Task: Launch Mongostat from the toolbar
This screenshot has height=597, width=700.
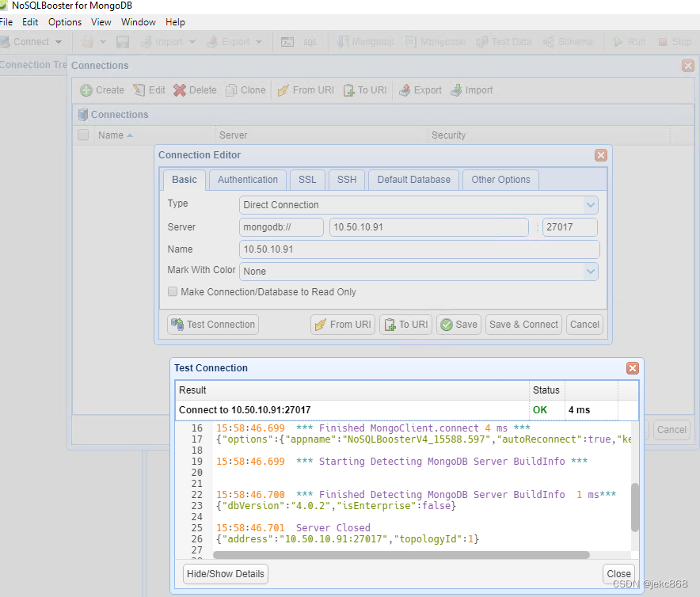Action: 436,42
